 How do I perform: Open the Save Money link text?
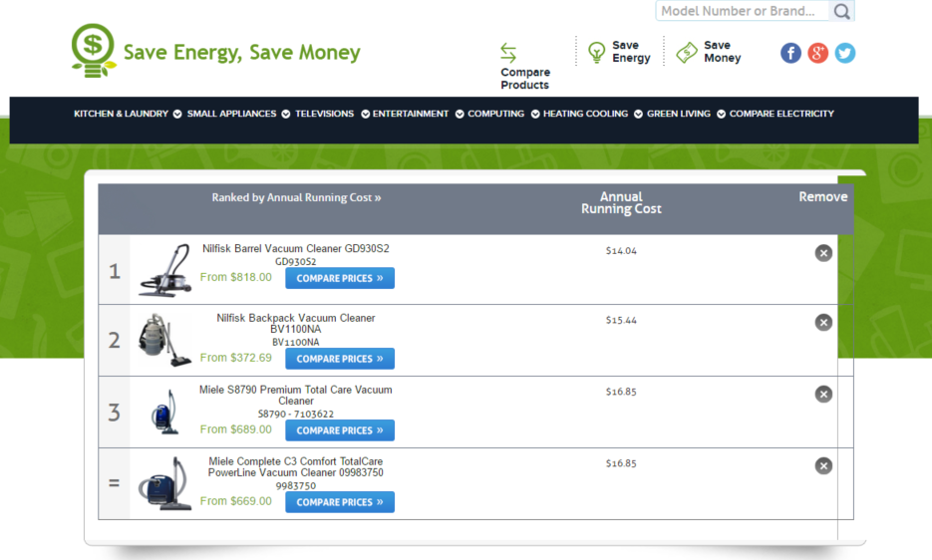723,52
